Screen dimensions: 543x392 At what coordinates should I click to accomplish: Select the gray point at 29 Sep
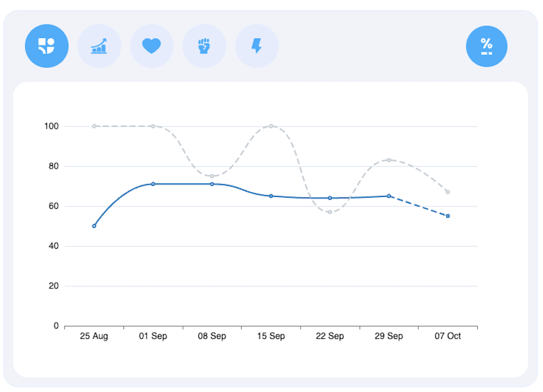click(x=389, y=160)
